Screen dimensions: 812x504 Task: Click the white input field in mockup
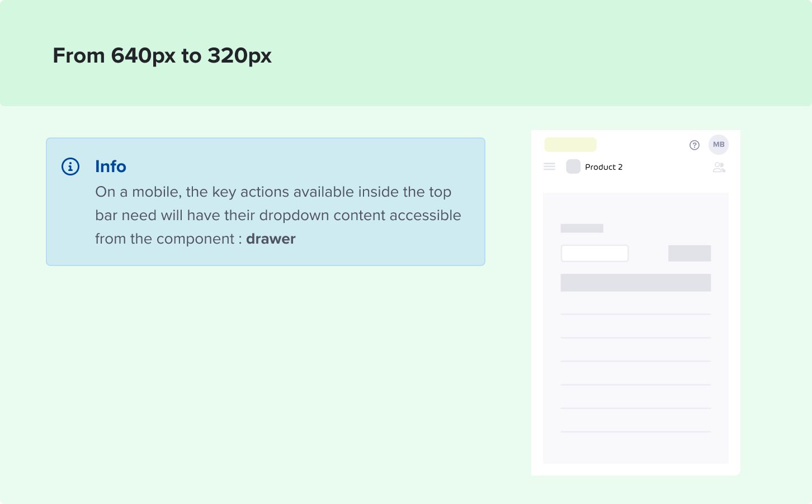click(x=594, y=253)
